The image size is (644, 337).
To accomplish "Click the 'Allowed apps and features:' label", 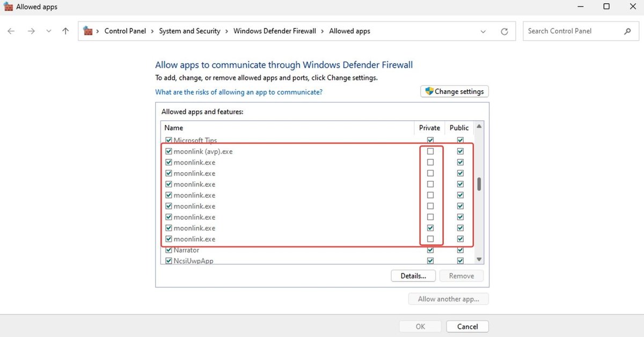I will (x=202, y=112).
